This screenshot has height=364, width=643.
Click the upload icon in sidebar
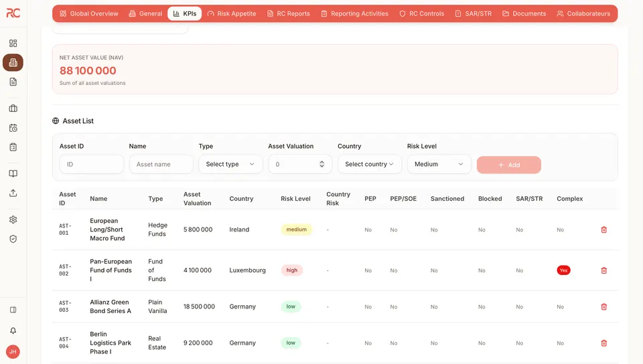click(x=13, y=193)
